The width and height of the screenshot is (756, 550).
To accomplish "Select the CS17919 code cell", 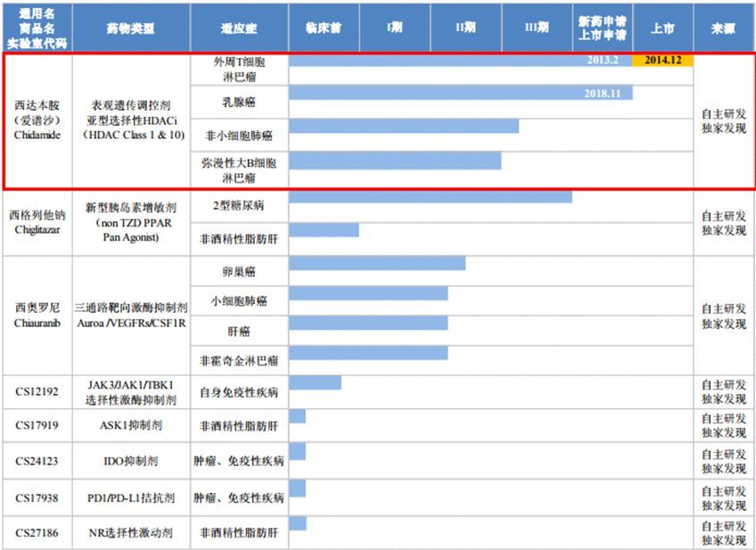I will pos(37,425).
